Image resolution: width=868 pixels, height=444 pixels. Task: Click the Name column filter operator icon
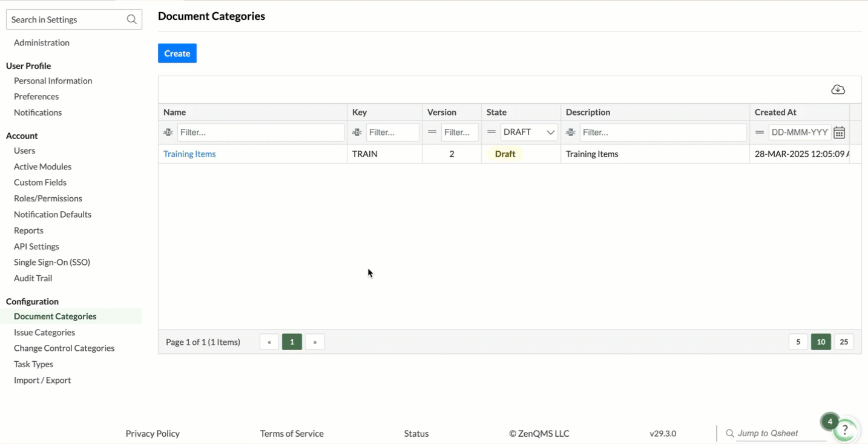point(168,132)
